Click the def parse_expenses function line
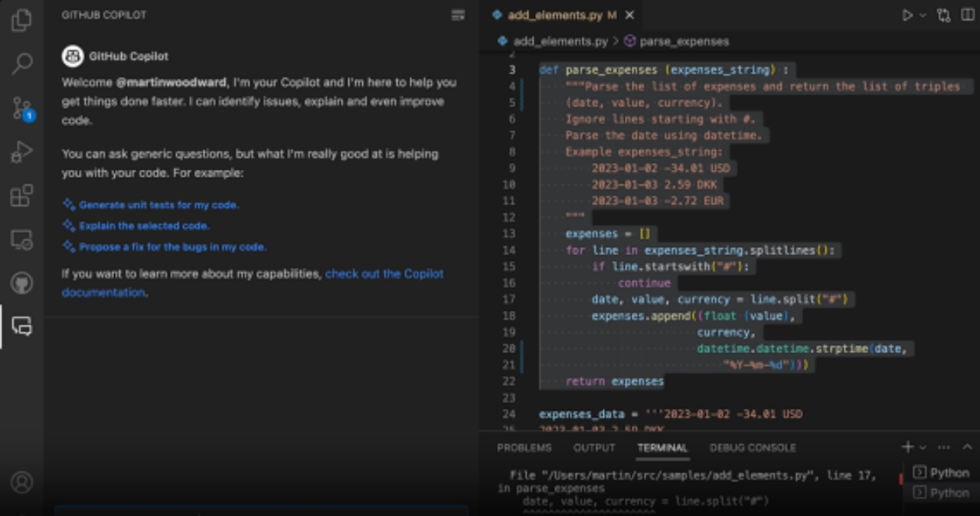Image resolution: width=980 pixels, height=516 pixels. (x=663, y=70)
